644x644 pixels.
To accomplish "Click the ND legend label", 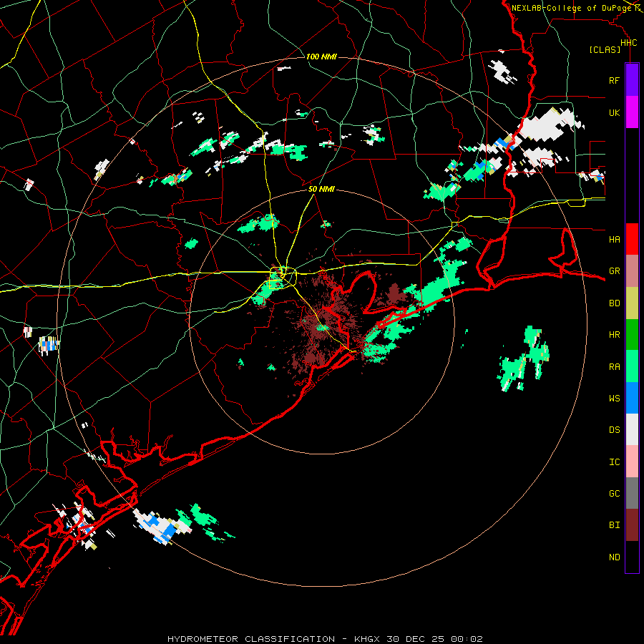I will (x=614, y=557).
